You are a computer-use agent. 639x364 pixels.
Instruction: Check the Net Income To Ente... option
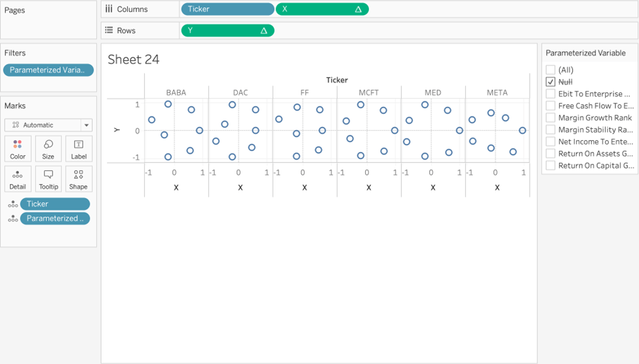coord(551,141)
